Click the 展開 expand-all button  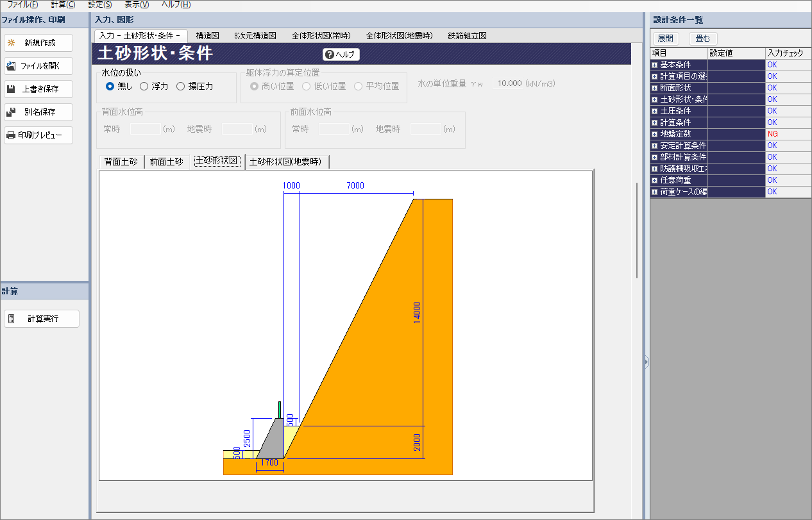[665, 38]
